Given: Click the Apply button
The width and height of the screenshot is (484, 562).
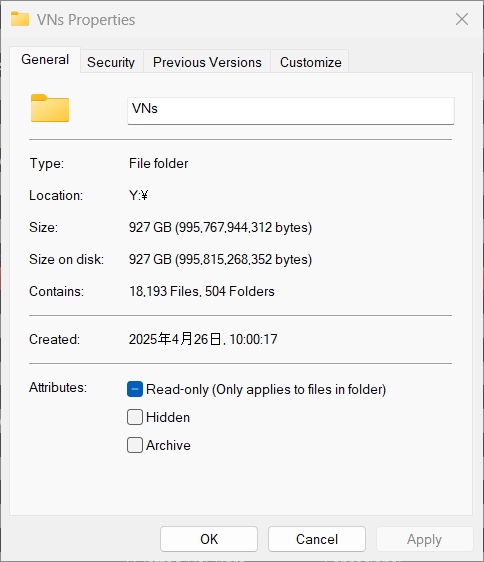Looking at the screenshot, I should (424, 539).
